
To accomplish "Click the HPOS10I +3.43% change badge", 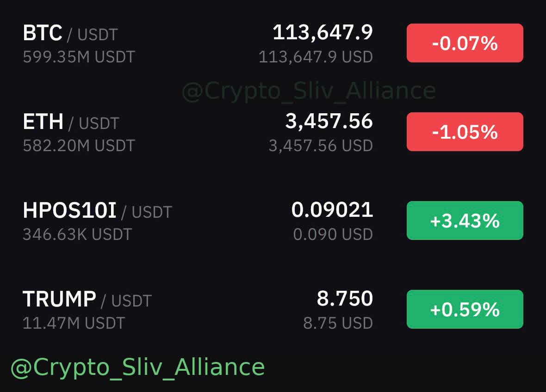I will click(465, 220).
